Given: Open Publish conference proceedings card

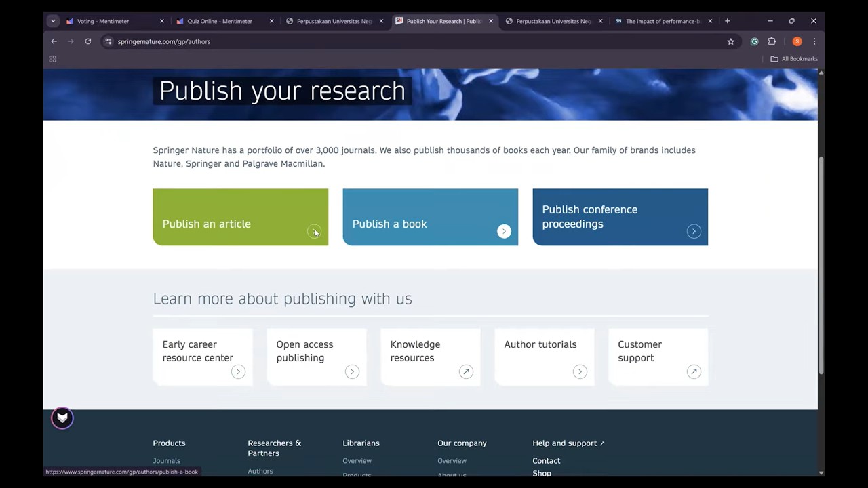Looking at the screenshot, I should 620,217.
